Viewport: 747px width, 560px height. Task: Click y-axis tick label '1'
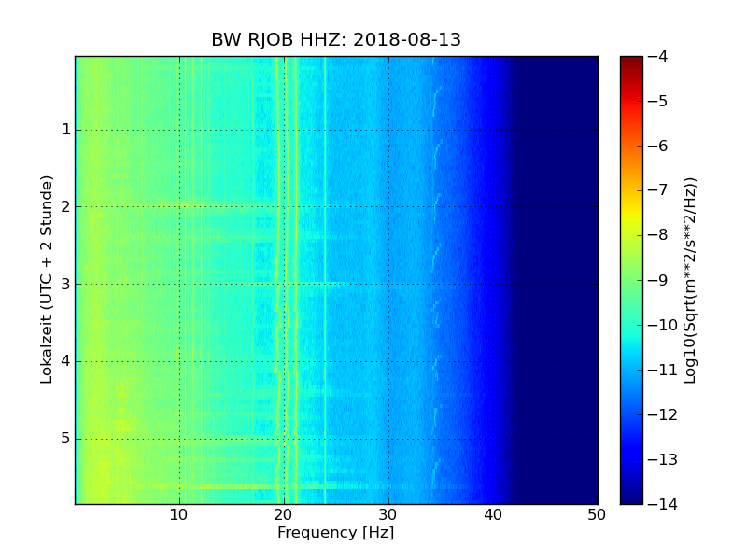[66, 130]
